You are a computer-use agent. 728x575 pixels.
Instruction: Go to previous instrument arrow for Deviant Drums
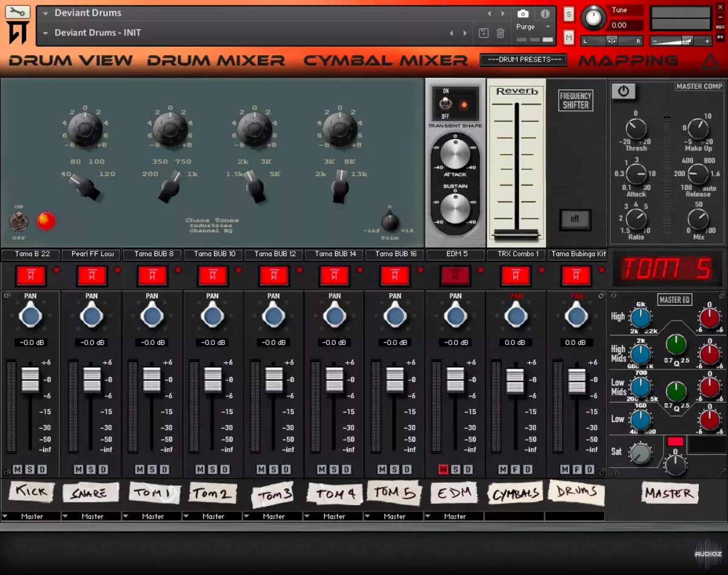pyautogui.click(x=489, y=13)
